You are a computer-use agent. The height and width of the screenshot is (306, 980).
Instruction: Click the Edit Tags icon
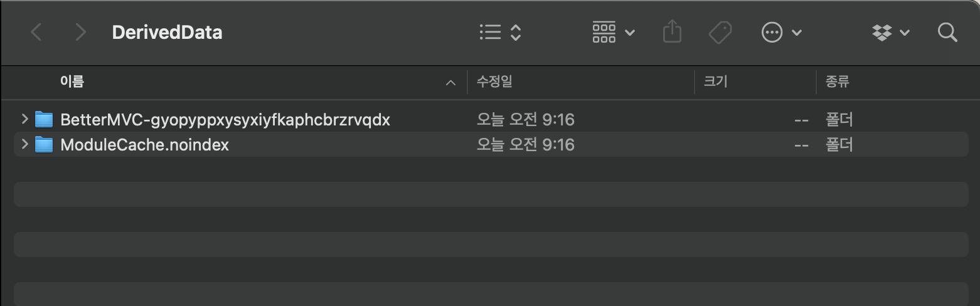pos(720,33)
